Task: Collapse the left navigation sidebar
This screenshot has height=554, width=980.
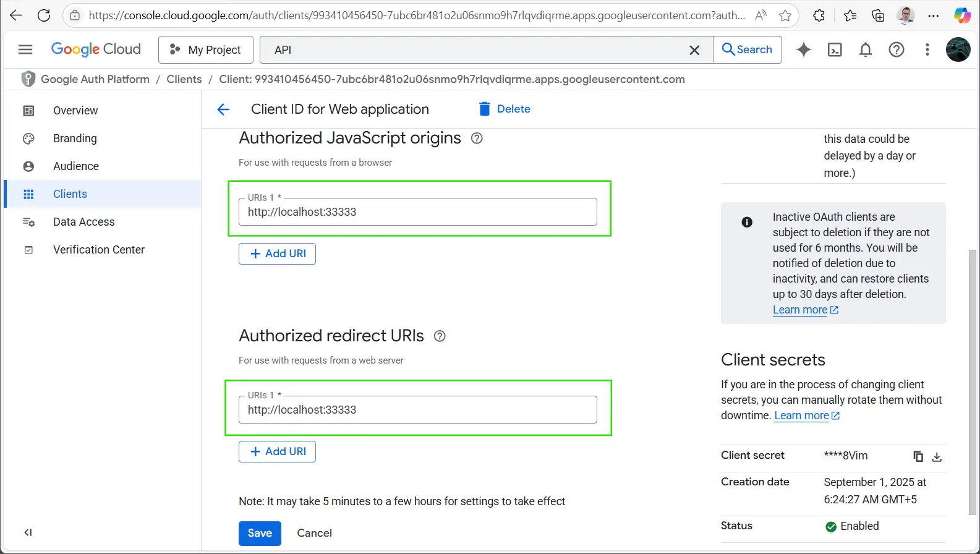Action: 28,532
